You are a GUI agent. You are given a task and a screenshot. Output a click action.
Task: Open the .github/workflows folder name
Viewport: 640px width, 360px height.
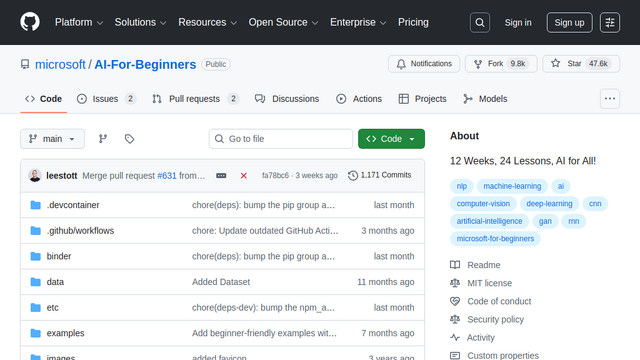(x=80, y=231)
